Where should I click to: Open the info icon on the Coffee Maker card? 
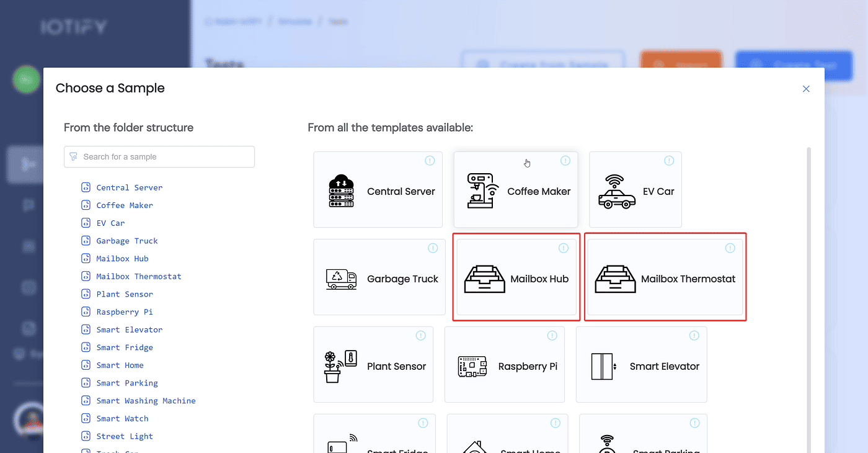(x=565, y=160)
